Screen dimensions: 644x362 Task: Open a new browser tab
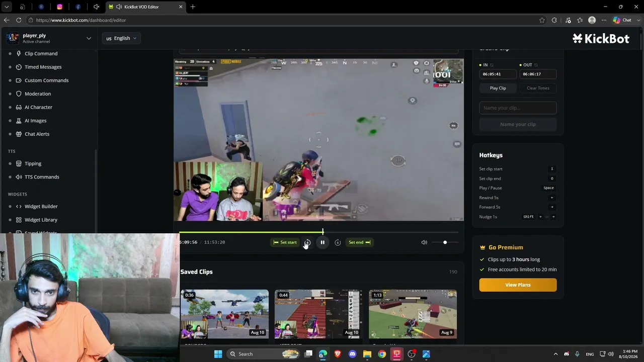(x=193, y=7)
